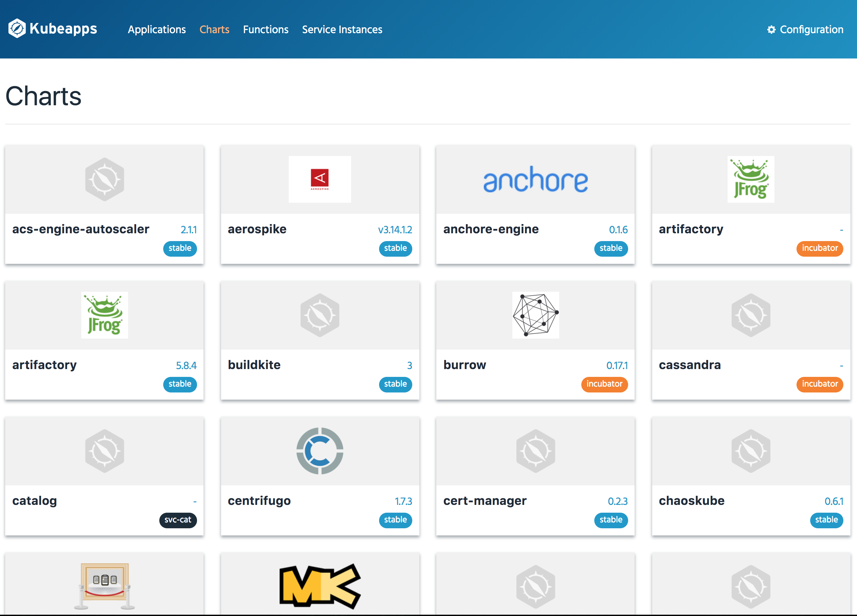Open Configuration gear icon
857x616 pixels.
point(771,30)
